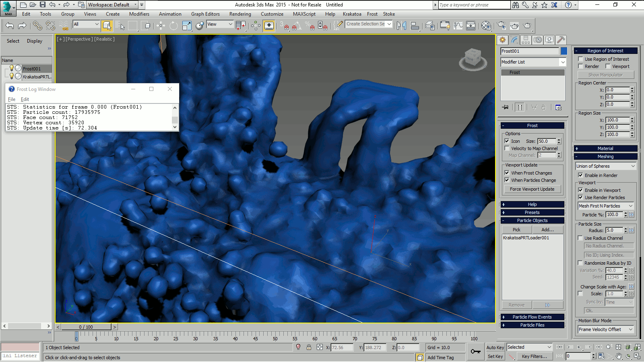
Task: Click the Add... button in Particle Objects
Action: click(x=547, y=230)
